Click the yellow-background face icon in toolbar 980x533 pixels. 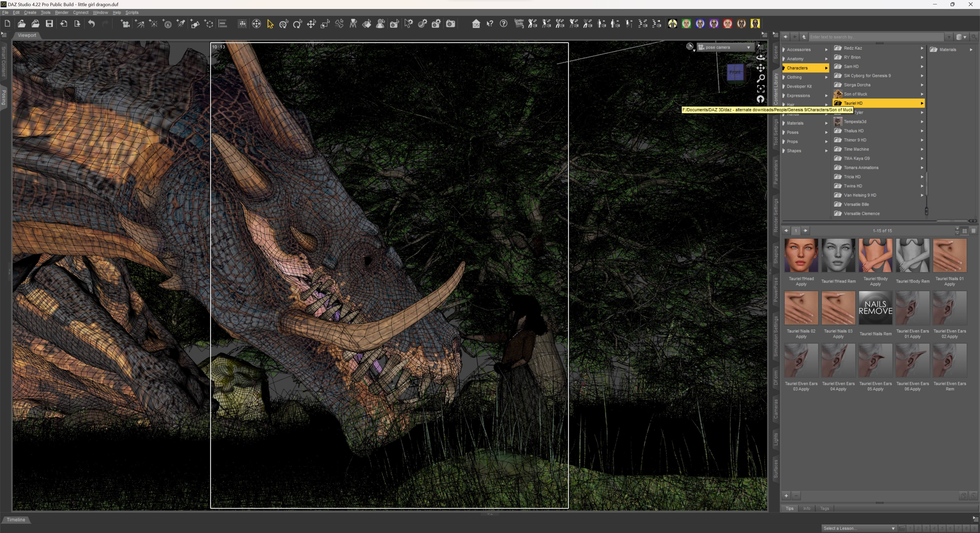point(755,23)
